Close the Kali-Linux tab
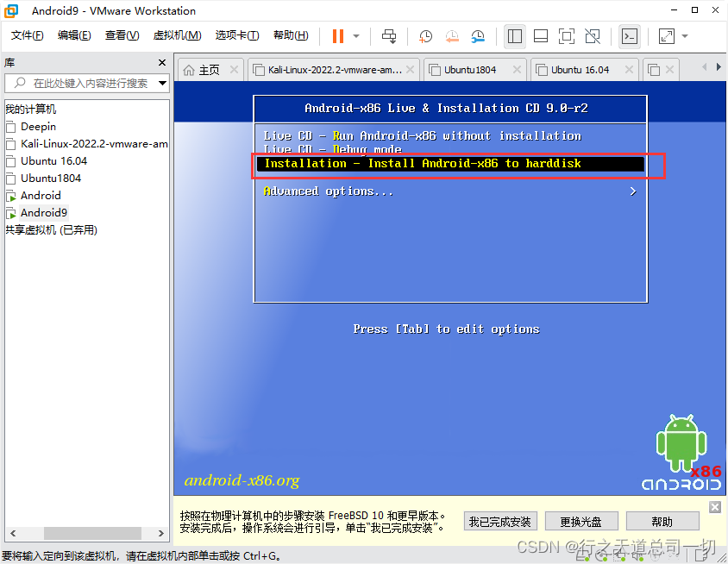 [410, 70]
